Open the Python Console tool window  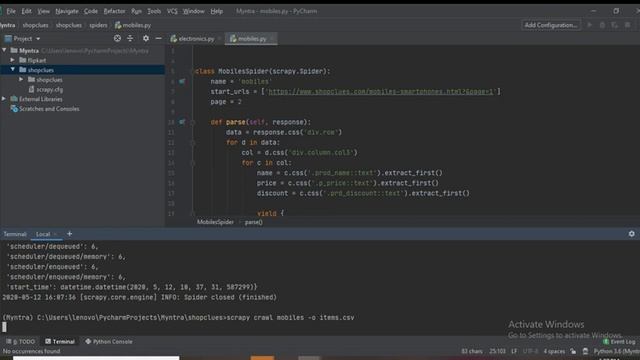pyautogui.click(x=109, y=342)
